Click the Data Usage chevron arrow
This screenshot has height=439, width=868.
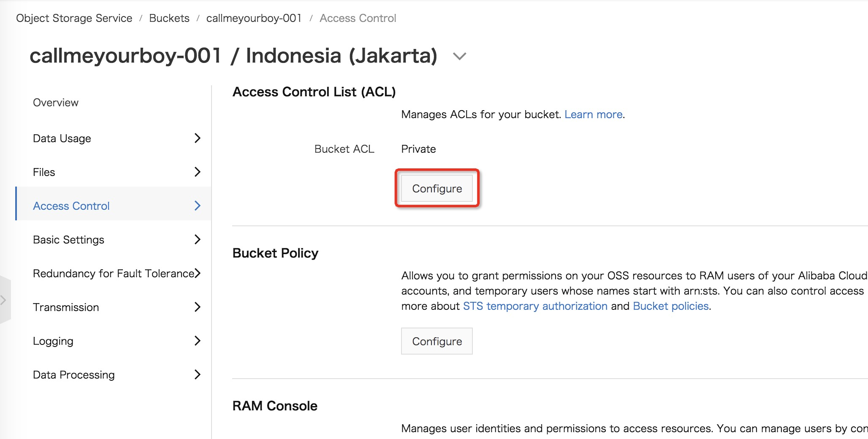pos(197,138)
